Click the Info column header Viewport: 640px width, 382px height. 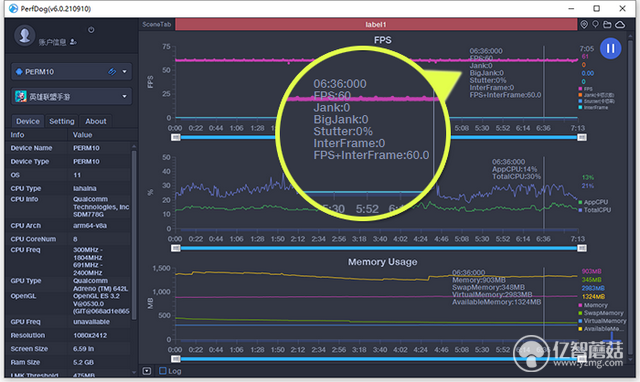pyautogui.click(x=17, y=135)
